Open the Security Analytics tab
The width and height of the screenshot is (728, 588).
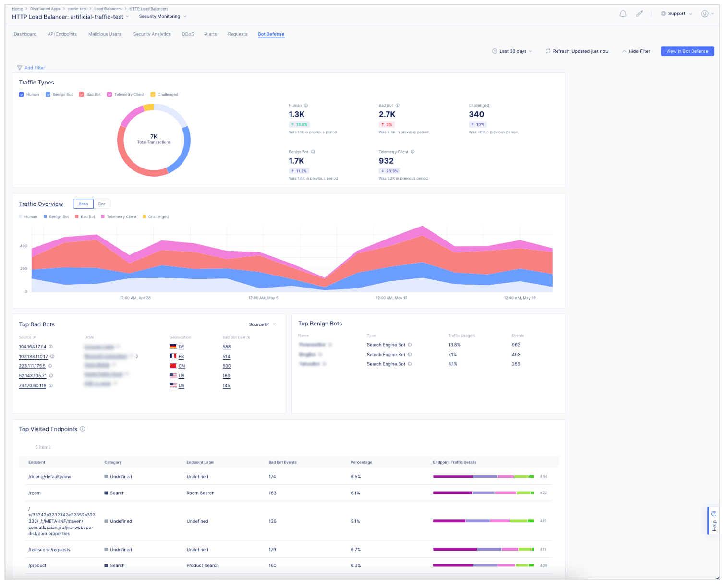point(152,34)
